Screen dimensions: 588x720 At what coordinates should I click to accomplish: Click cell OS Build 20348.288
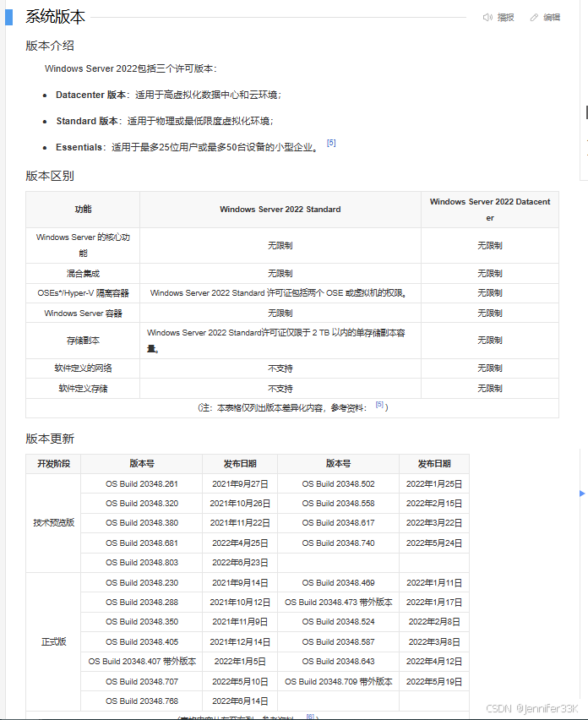pos(142,602)
